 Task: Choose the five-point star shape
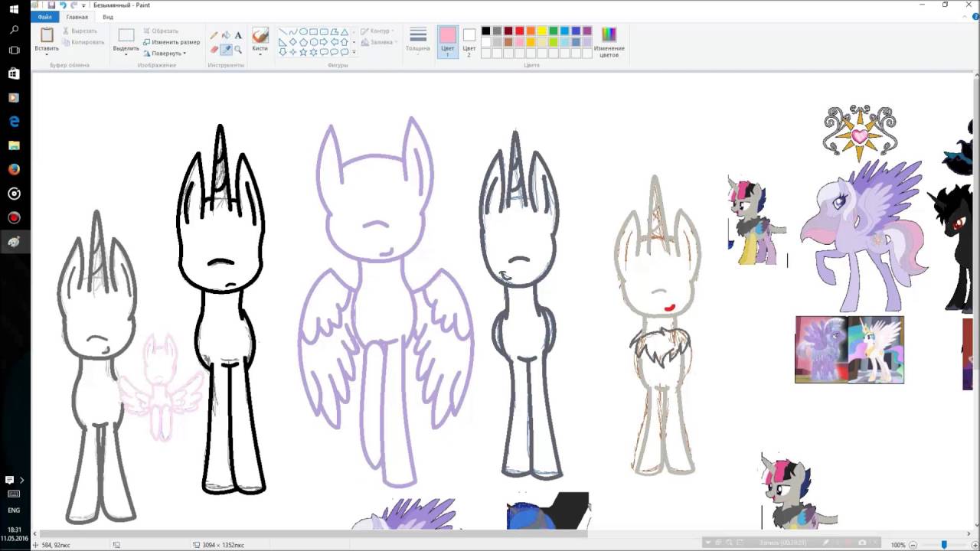[303, 52]
